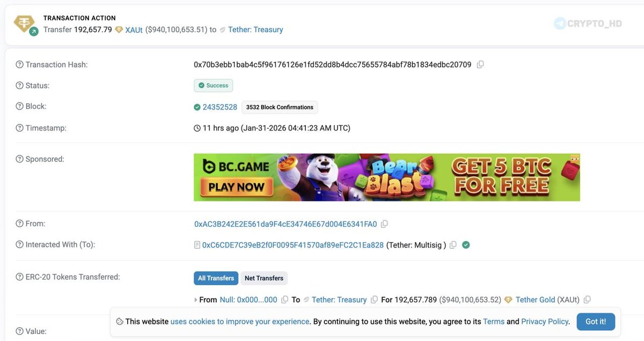The image size is (644, 341).
Task: Select the All Transfers tab
Action: 216,278
